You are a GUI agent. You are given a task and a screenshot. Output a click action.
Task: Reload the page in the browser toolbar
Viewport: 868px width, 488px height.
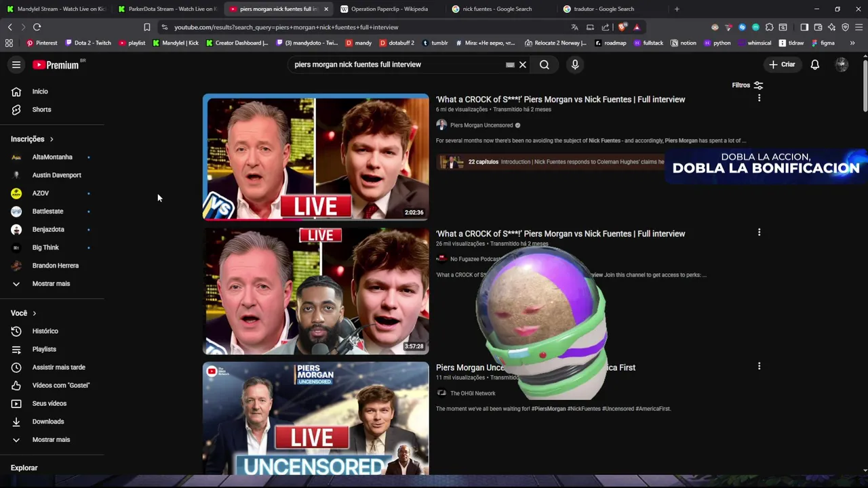click(37, 27)
